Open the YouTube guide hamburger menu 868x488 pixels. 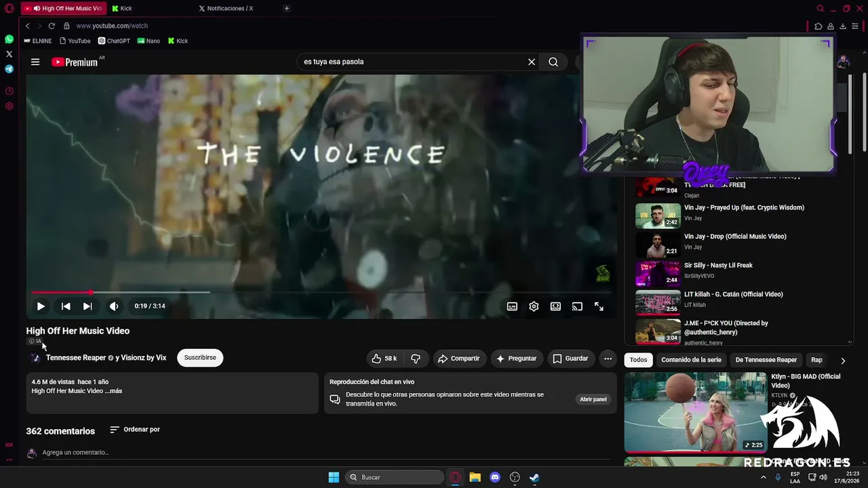pyautogui.click(x=35, y=62)
